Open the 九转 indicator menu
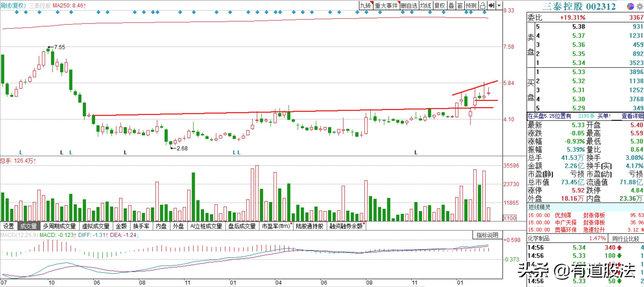This screenshot has width=644, height=287. pyautogui.click(x=365, y=5)
